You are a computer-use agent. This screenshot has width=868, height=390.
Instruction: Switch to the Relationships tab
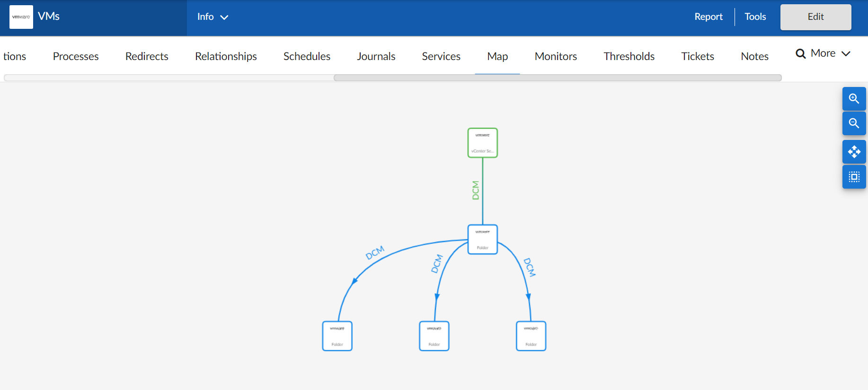(x=226, y=56)
